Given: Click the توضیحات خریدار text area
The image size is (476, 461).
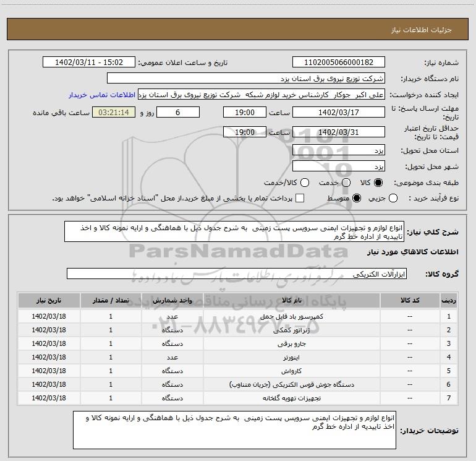Looking at the screenshot, I should pos(234,430).
